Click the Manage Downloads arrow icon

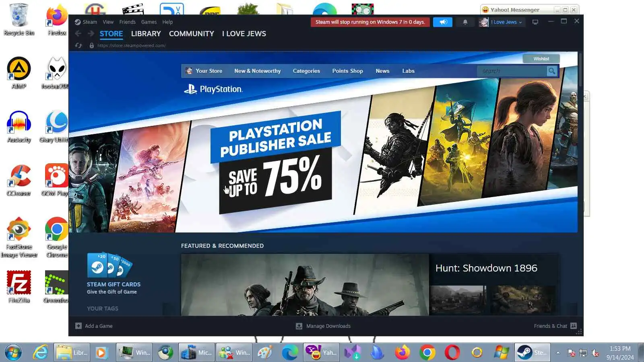click(299, 326)
